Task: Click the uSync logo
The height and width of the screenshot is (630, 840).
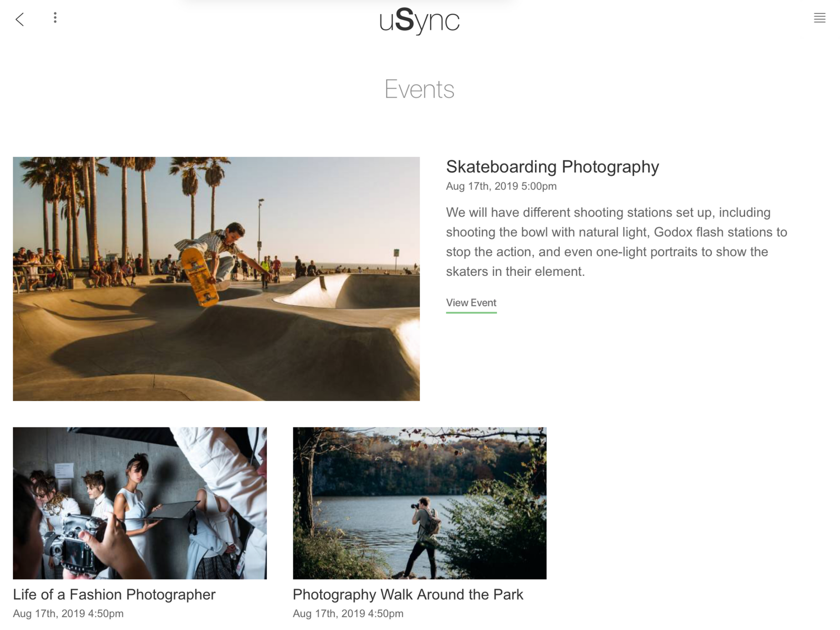Action: pyautogui.click(x=419, y=20)
